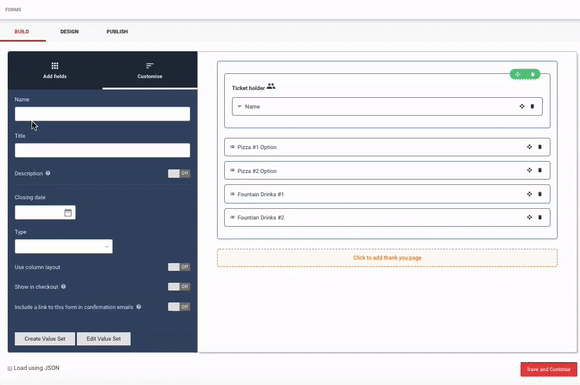Image resolution: width=580 pixels, height=385 pixels.
Task: Click the list icon before Fountain Drinks #1
Action: point(232,194)
